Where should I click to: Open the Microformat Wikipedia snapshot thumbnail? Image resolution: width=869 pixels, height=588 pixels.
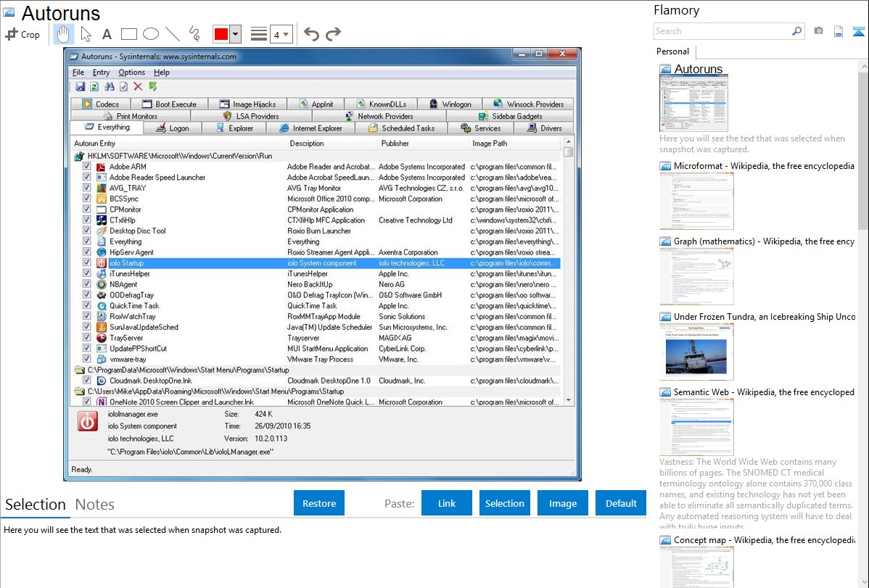696,201
